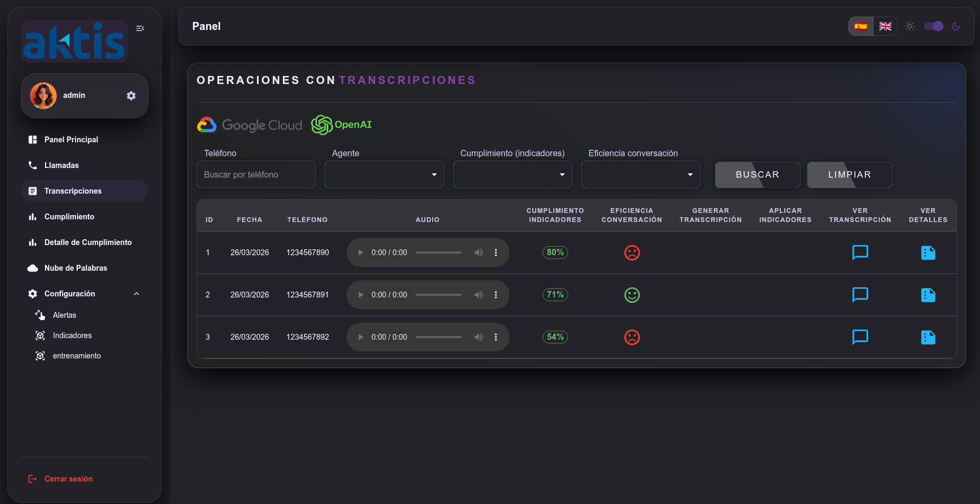The height and width of the screenshot is (504, 980).
Task: Open audio options menu for row 3
Action: pos(496,337)
